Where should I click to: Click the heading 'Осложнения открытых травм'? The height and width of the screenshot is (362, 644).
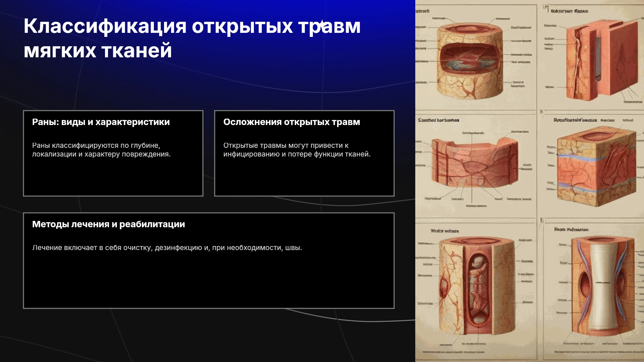(x=292, y=122)
